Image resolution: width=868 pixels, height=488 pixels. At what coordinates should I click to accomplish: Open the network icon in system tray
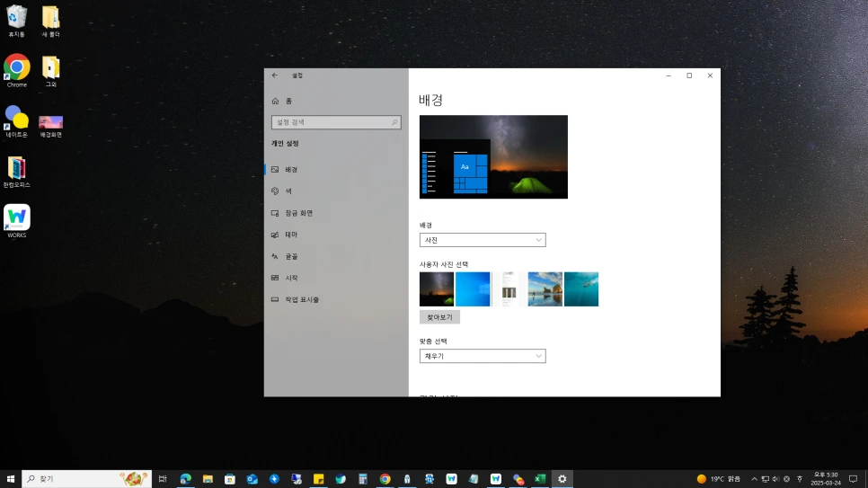[x=765, y=479]
